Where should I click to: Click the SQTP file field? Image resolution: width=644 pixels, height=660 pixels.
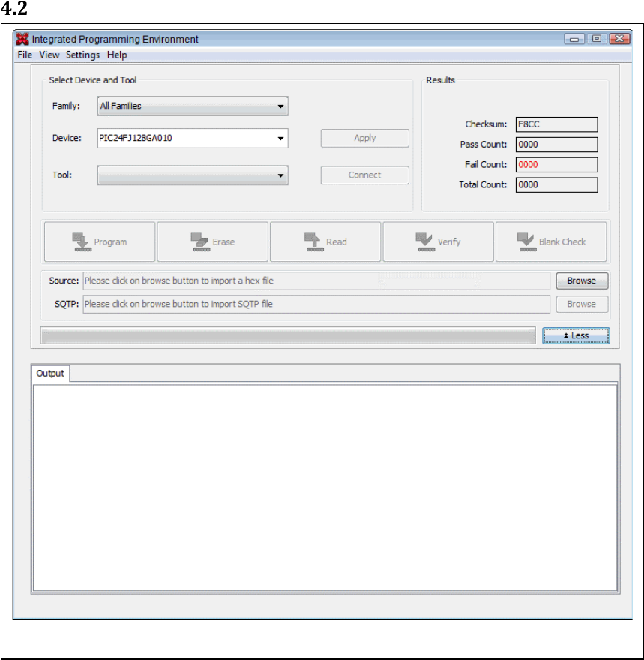click(316, 304)
